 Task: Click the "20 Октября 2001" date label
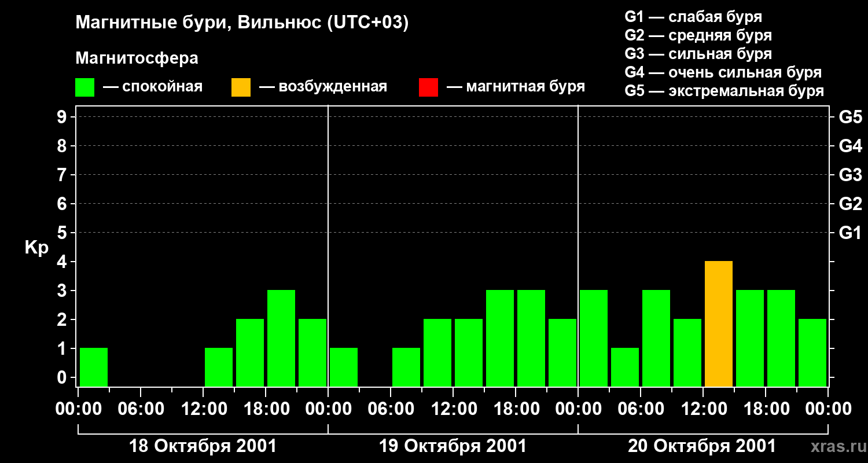pos(702,446)
